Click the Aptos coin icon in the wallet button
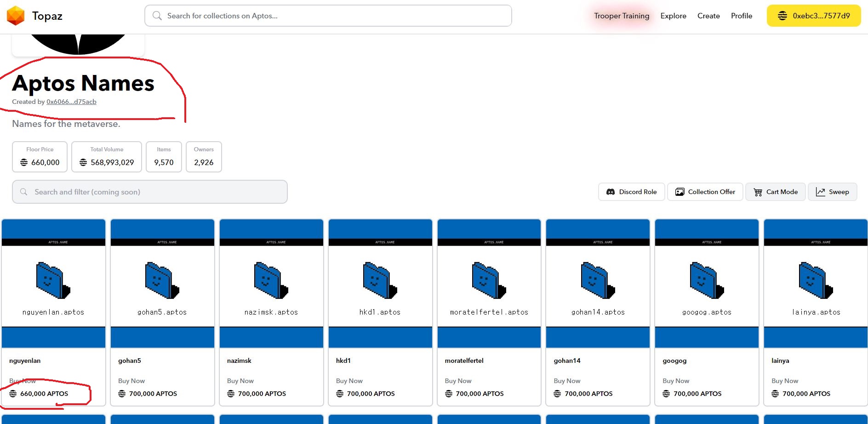Screen dimensions: 868x424 [x=782, y=16]
